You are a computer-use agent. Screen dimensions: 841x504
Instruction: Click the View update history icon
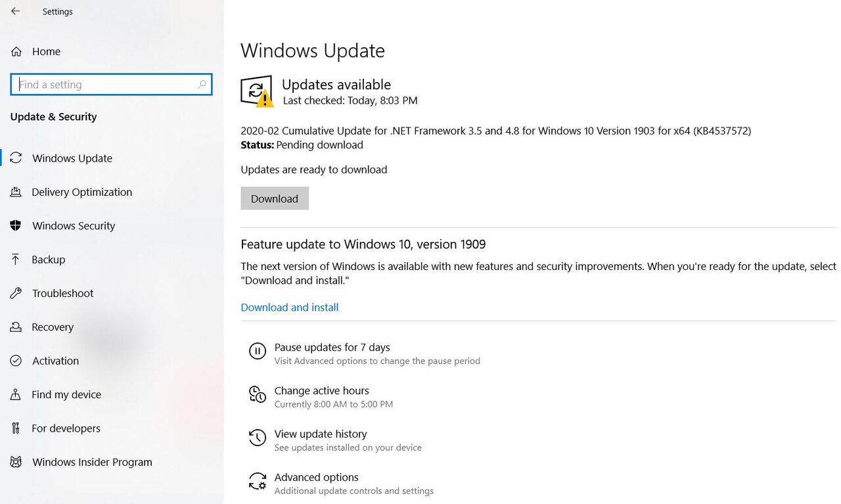point(257,438)
